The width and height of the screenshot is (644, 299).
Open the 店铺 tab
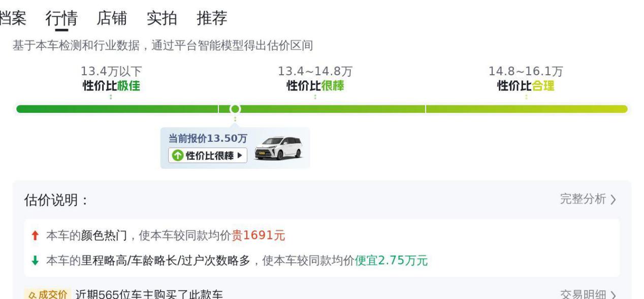click(112, 18)
